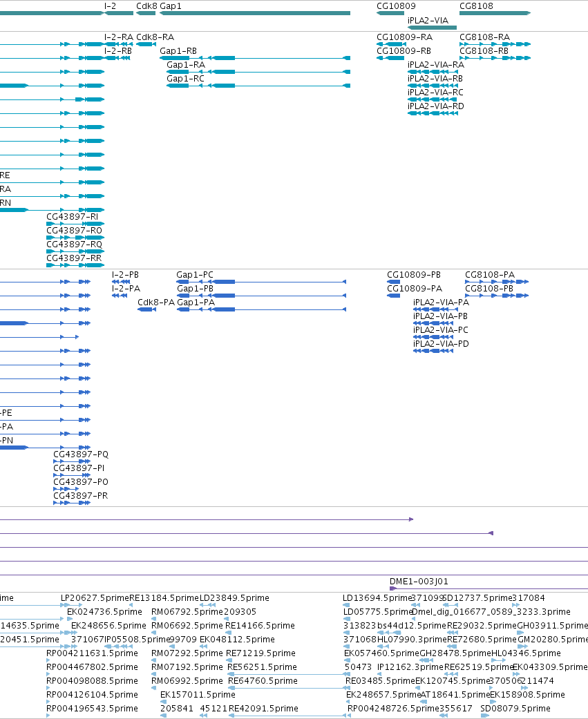
Task: Click the iPLA2-VIA-PC protein label
Action: 441,329
